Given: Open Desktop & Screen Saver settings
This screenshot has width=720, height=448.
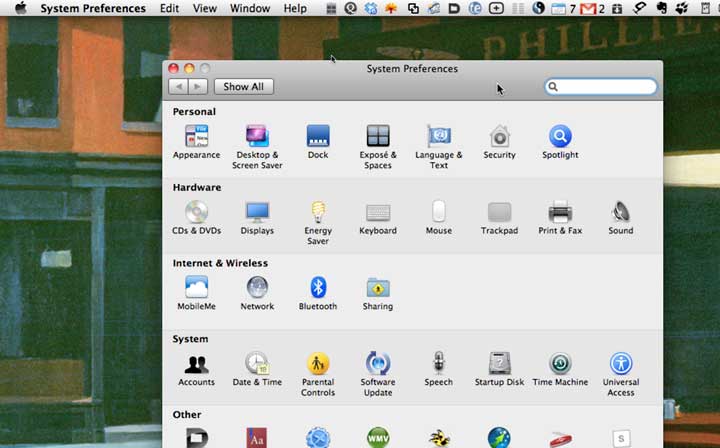Looking at the screenshot, I should (x=257, y=137).
